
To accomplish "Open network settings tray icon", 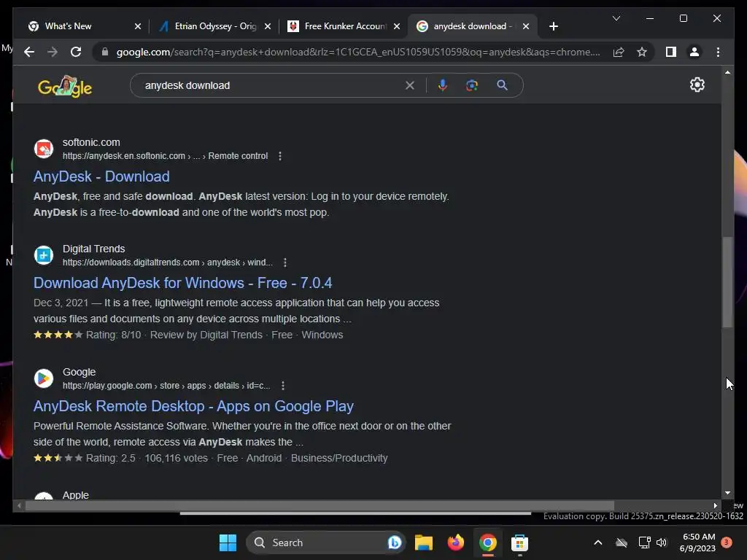I will click(x=644, y=542).
